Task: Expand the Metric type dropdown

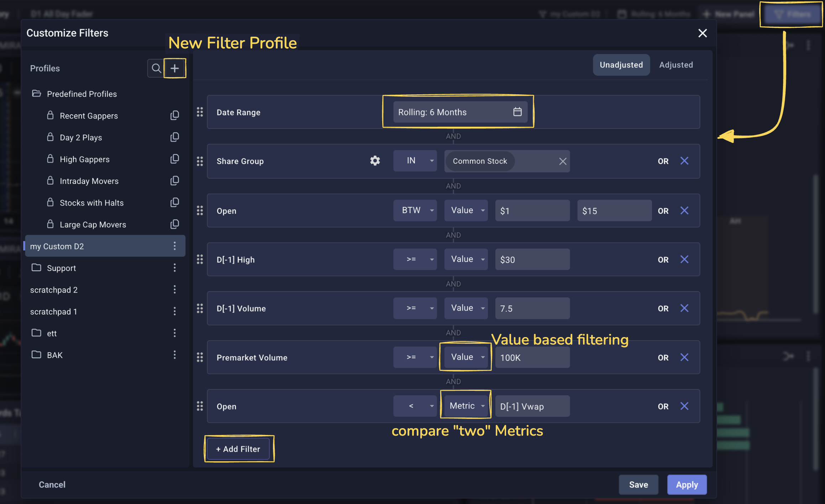Action: (x=466, y=406)
